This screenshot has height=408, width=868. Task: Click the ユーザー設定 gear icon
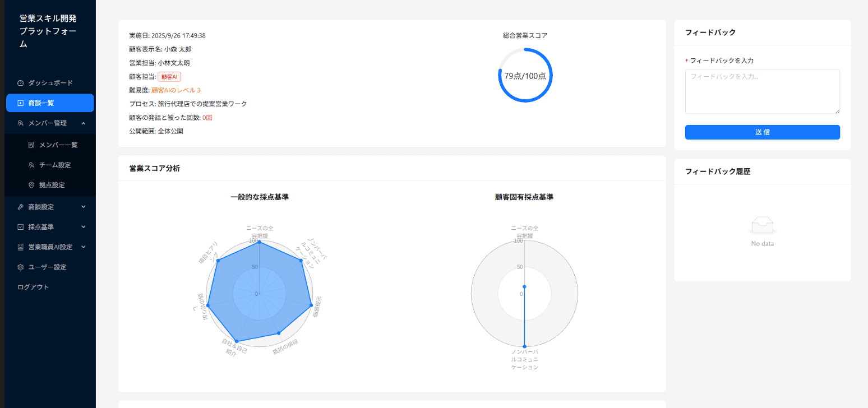click(21, 267)
